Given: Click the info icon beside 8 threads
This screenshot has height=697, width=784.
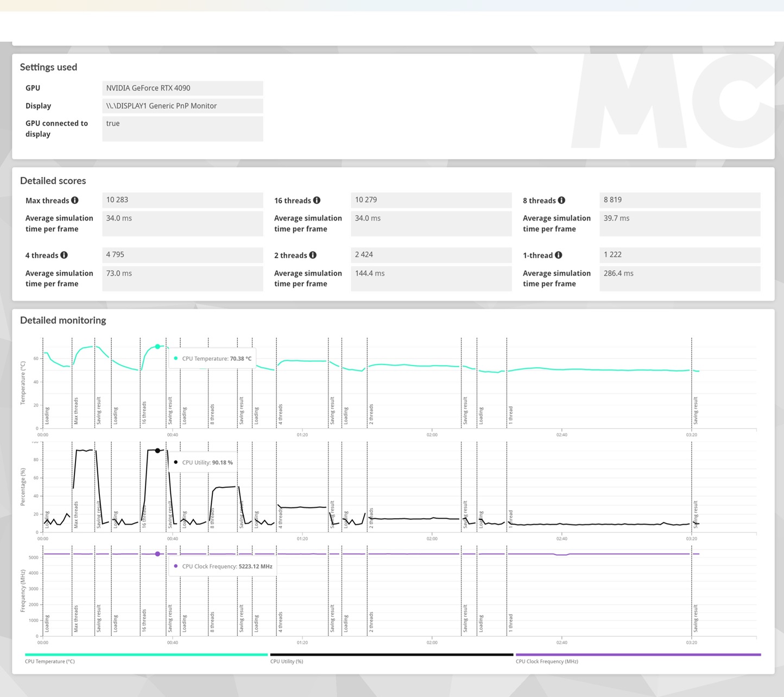Looking at the screenshot, I should tap(561, 200).
